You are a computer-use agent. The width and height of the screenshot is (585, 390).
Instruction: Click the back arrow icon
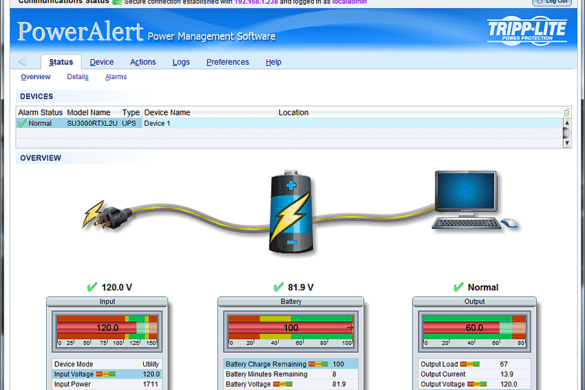(x=22, y=62)
